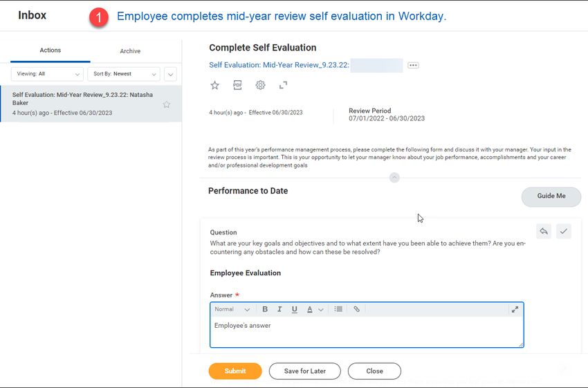Screen dimensions: 588x388
Task: Toggle underline formatting in answer editor
Action: point(295,309)
